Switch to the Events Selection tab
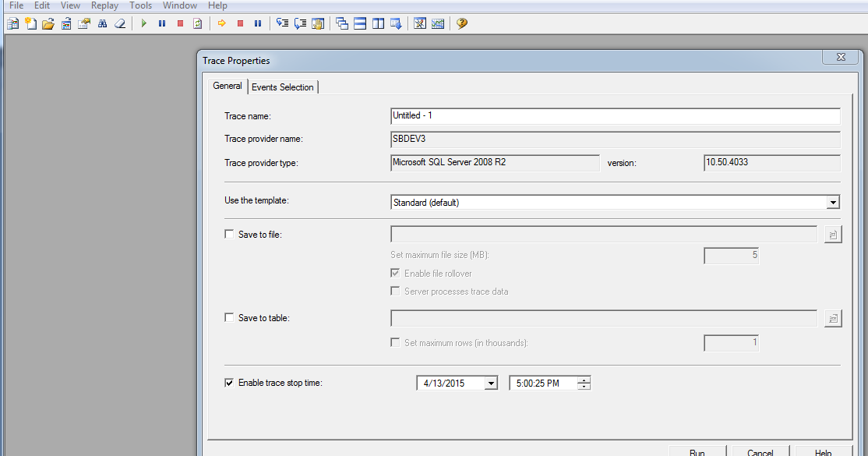Screen dimensions: 868x456 pyautogui.click(x=283, y=87)
